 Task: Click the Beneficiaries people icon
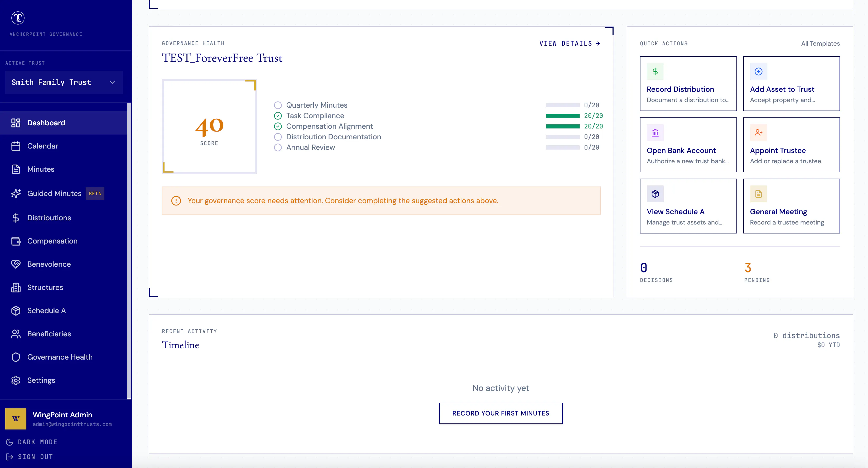[x=16, y=334]
